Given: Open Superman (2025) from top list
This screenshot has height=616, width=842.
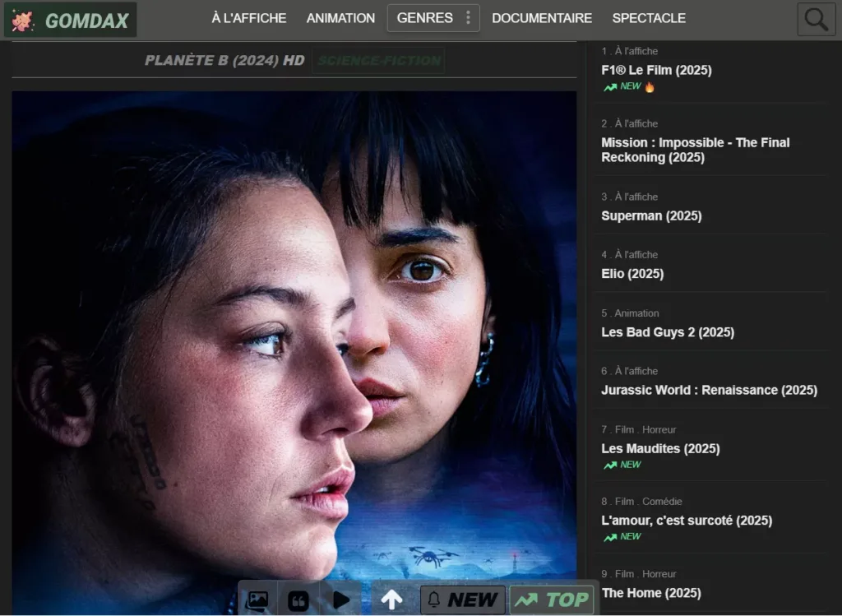Looking at the screenshot, I should pyautogui.click(x=651, y=215).
